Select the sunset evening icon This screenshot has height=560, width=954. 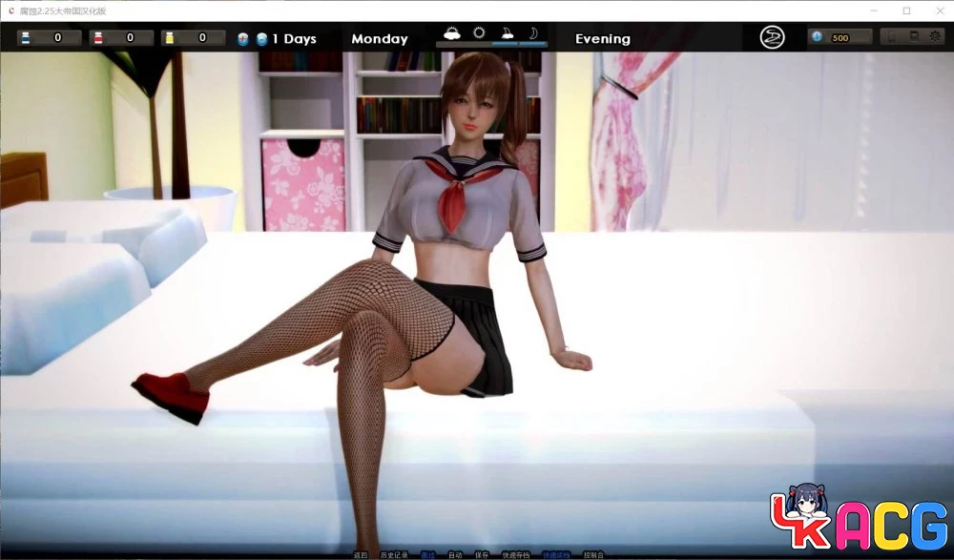[507, 33]
